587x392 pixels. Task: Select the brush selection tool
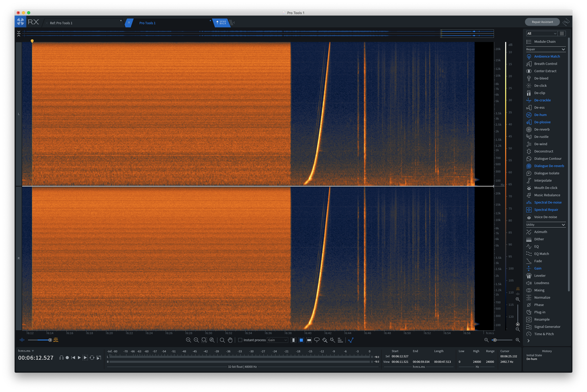click(325, 340)
